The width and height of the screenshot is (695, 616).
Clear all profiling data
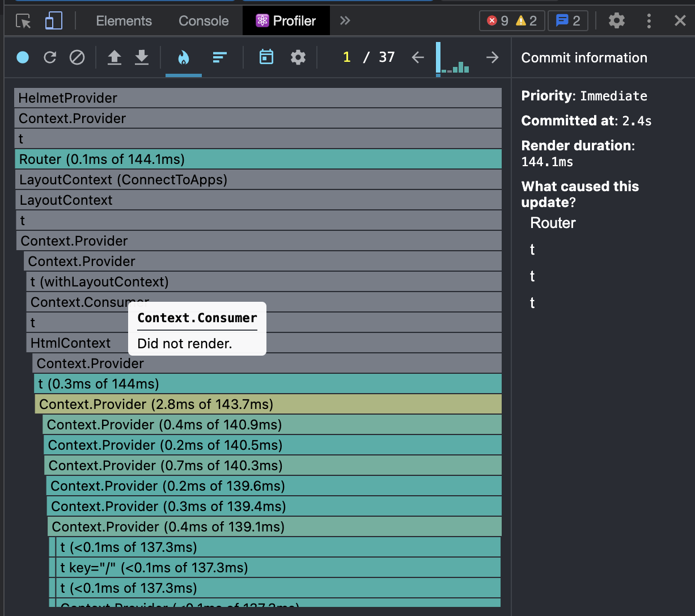[77, 57]
